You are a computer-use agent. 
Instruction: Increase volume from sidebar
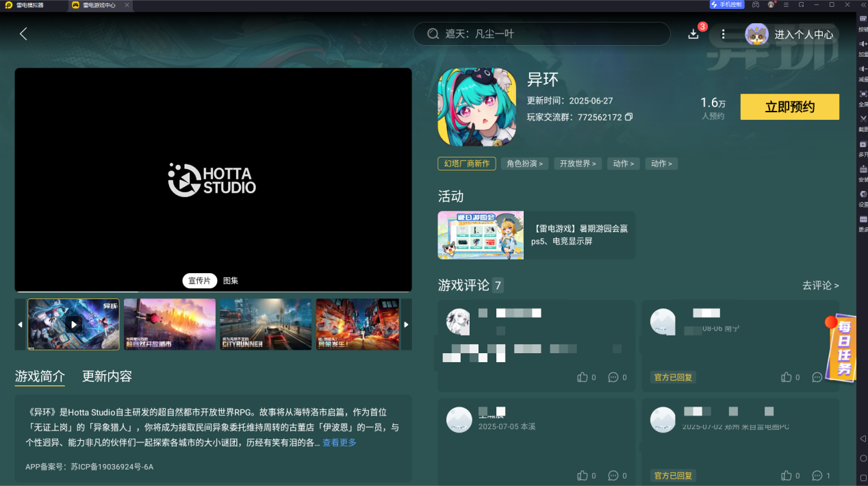click(863, 48)
